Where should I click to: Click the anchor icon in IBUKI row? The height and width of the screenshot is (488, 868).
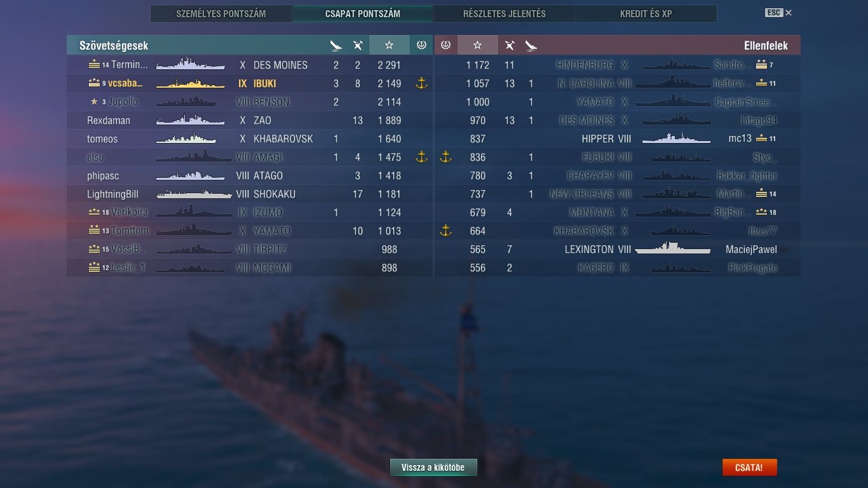(x=421, y=83)
